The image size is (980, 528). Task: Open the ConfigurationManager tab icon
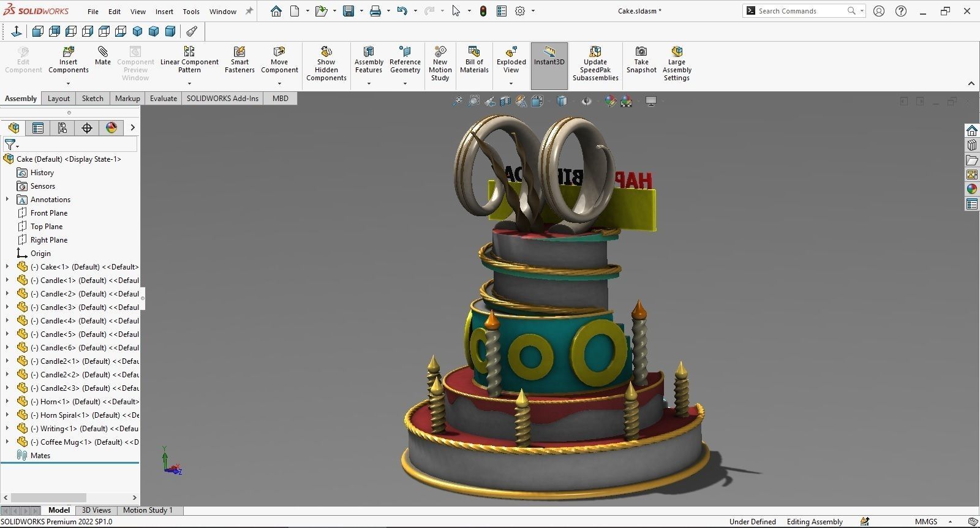click(x=62, y=127)
